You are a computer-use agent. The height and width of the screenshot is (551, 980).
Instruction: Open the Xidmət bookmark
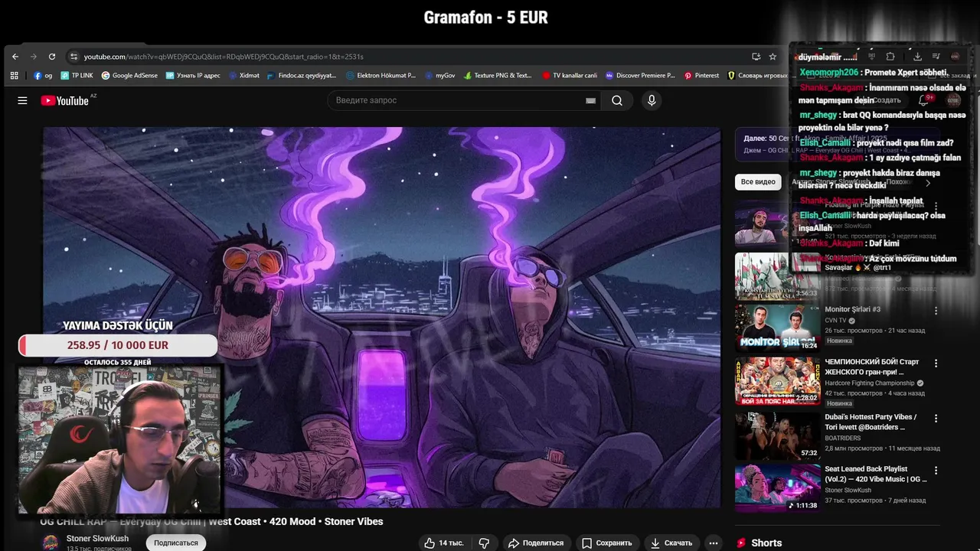coord(243,76)
